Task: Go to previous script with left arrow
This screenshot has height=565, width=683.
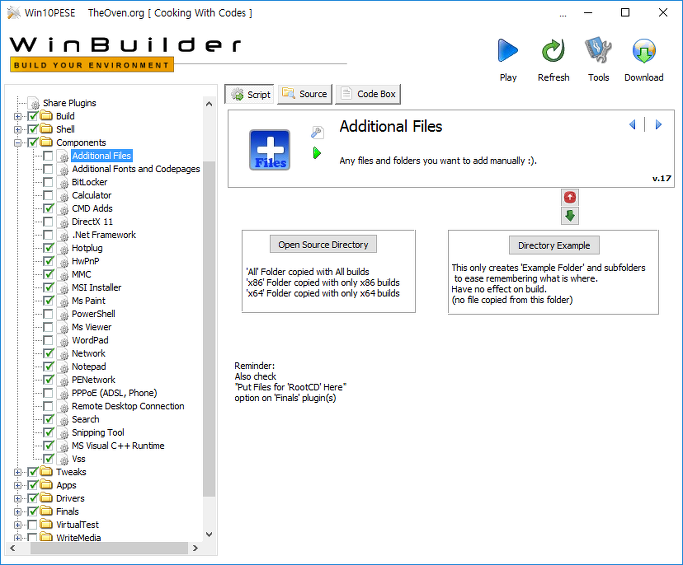Action: point(632,125)
